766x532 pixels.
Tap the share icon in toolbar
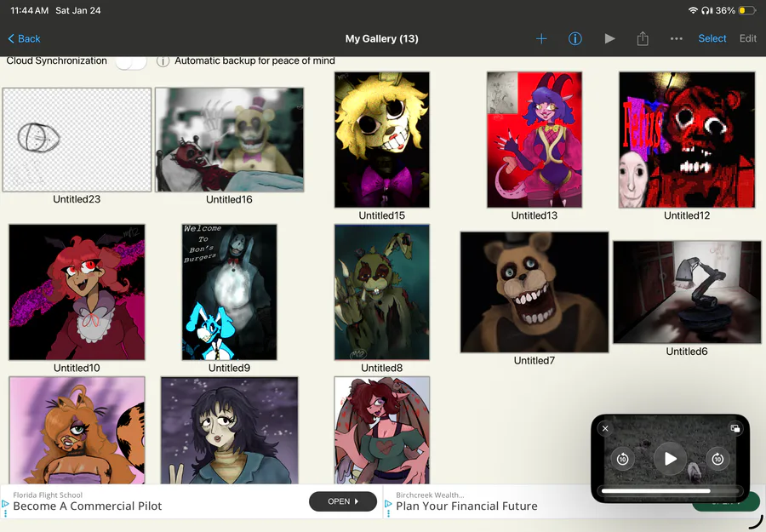643,38
